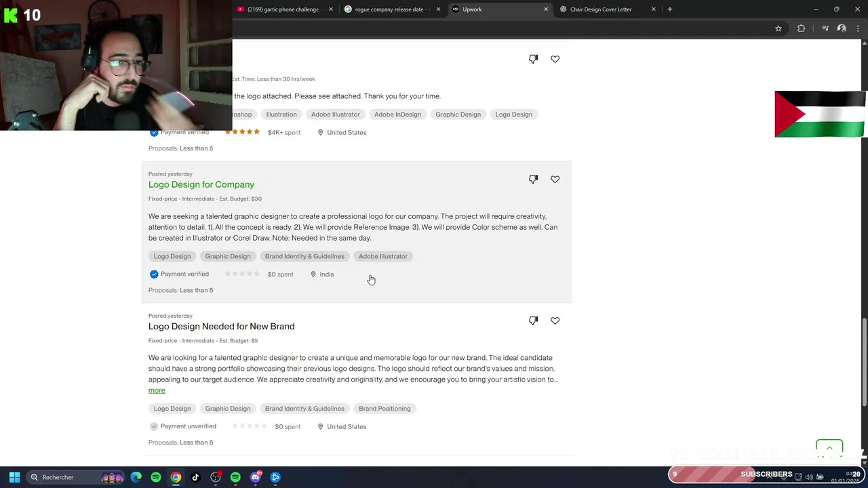Open Chrome media controls icon

(825, 28)
